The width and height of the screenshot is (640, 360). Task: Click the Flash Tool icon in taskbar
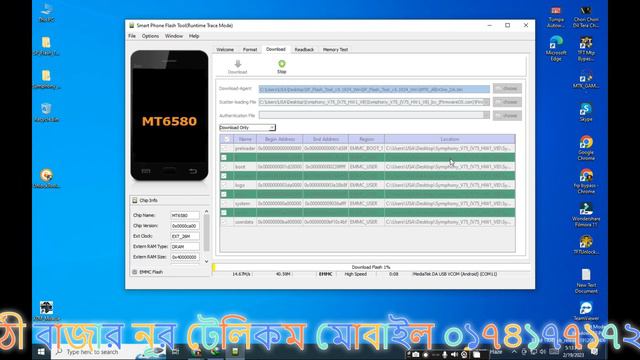pos(236,351)
